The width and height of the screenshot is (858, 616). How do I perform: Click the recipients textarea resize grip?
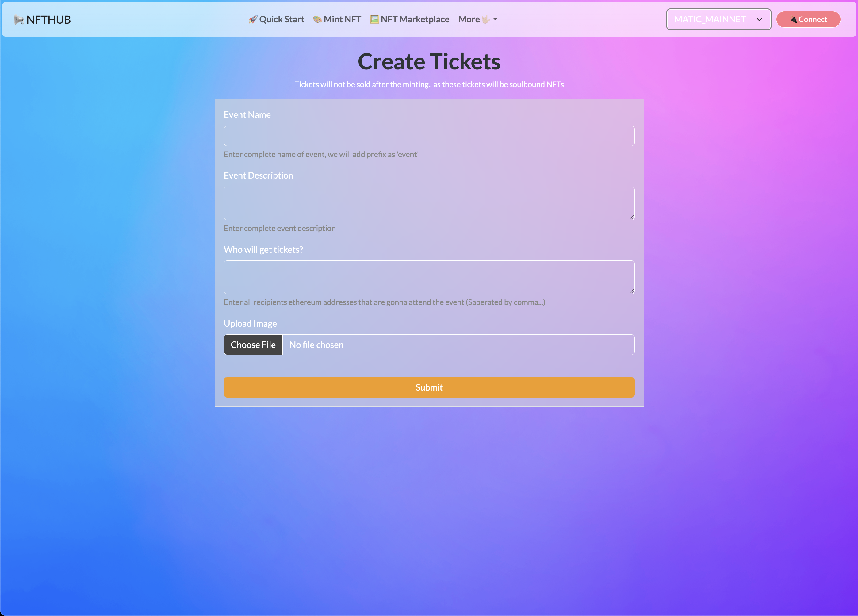(632, 291)
